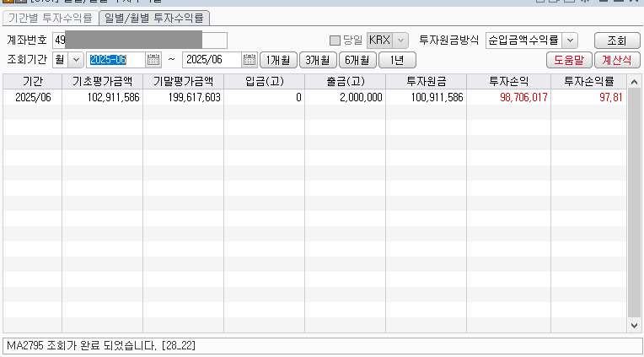This screenshot has width=644, height=357.
Task: Select the 일별/월별 투자수익률 tab
Action: [153, 18]
